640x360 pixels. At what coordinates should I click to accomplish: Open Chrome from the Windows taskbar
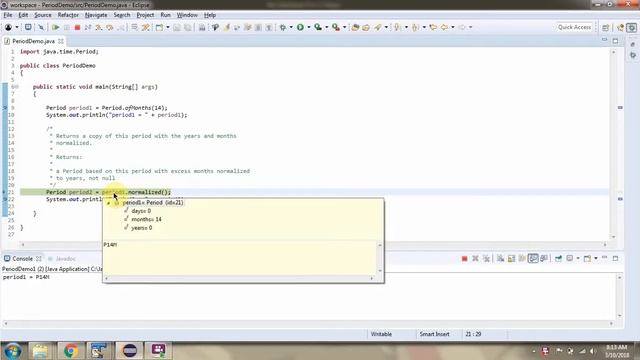click(71, 350)
